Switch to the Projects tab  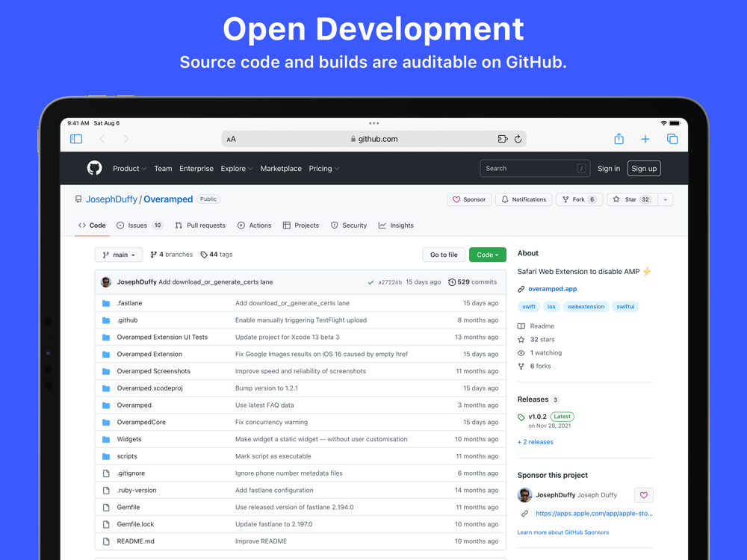300,225
